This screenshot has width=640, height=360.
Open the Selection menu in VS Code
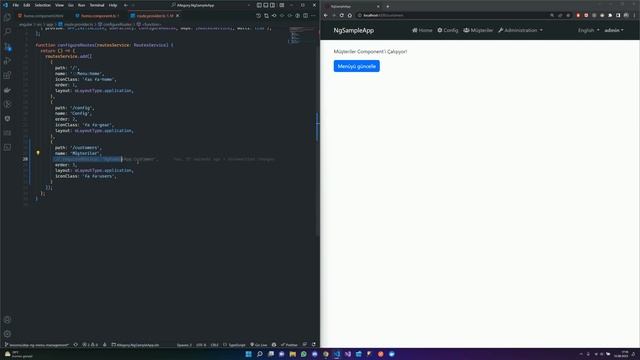tap(42, 5)
